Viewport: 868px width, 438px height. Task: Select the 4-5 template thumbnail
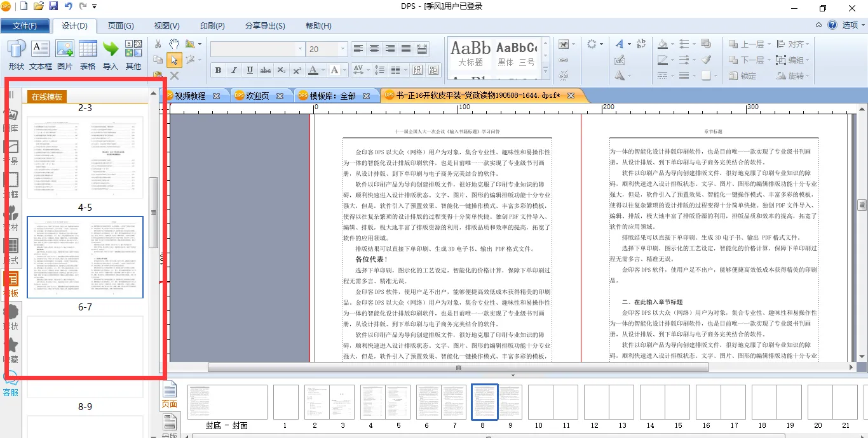click(85, 256)
